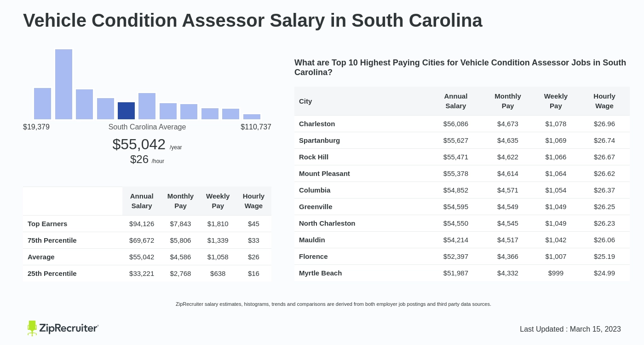Click Top Earners monthly pay $7,843
This screenshot has height=345, width=644.
coord(180,224)
